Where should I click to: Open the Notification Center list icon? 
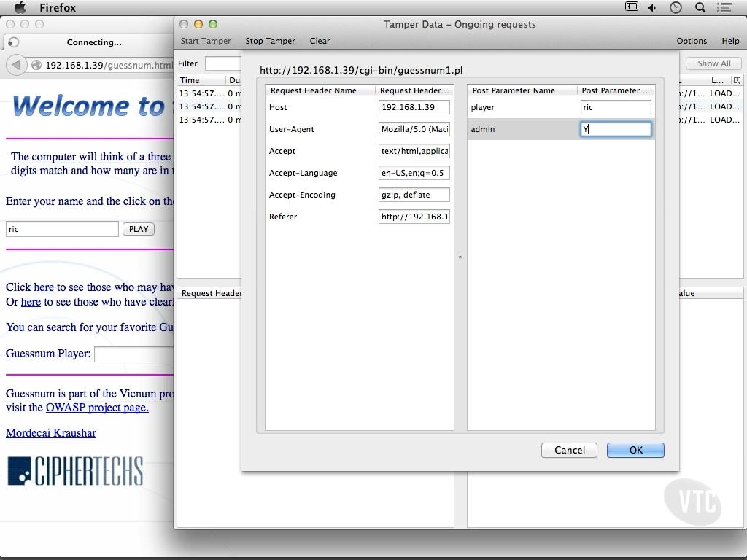[x=724, y=7]
